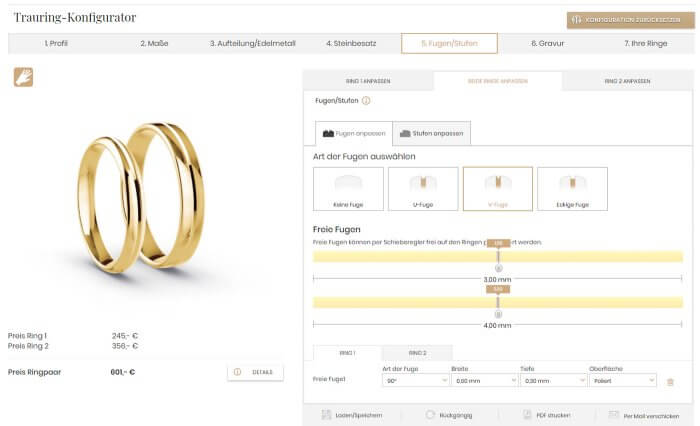Go to step 3. Aufteilung/Edelmetall

pyautogui.click(x=253, y=43)
